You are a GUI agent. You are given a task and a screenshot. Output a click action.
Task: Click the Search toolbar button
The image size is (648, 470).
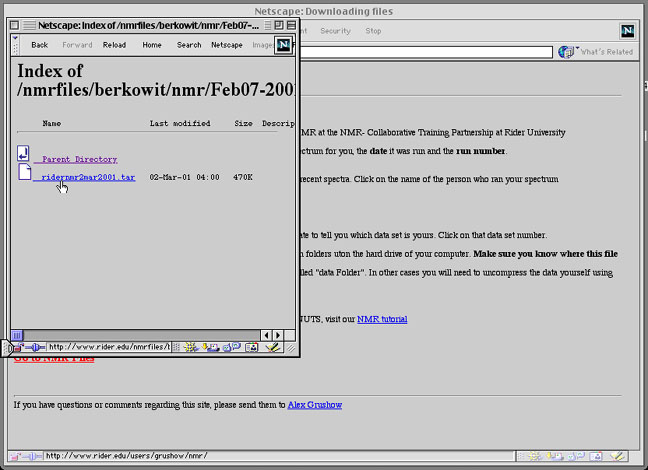pos(188,45)
